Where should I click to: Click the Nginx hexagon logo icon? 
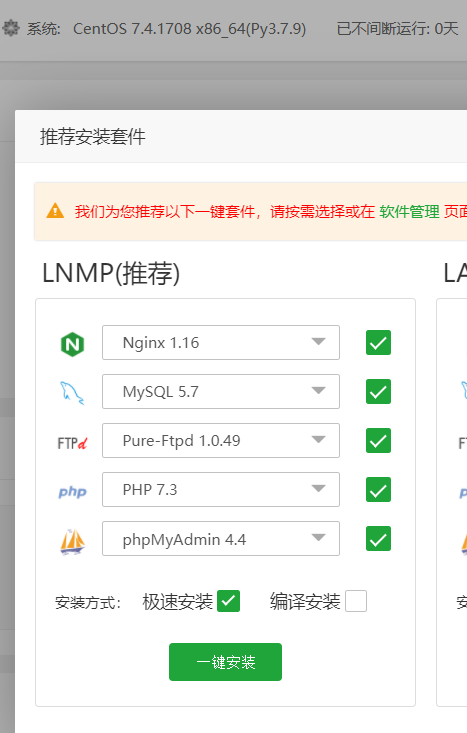[x=72, y=345]
